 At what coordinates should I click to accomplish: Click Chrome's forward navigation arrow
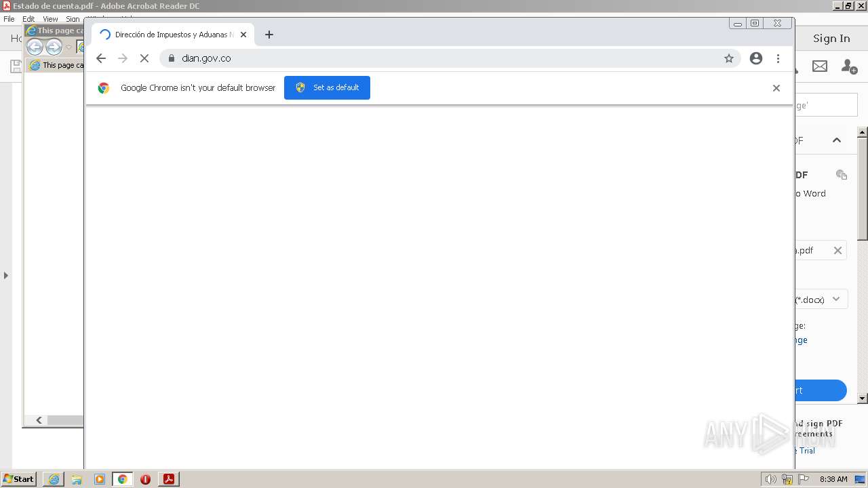(123, 58)
